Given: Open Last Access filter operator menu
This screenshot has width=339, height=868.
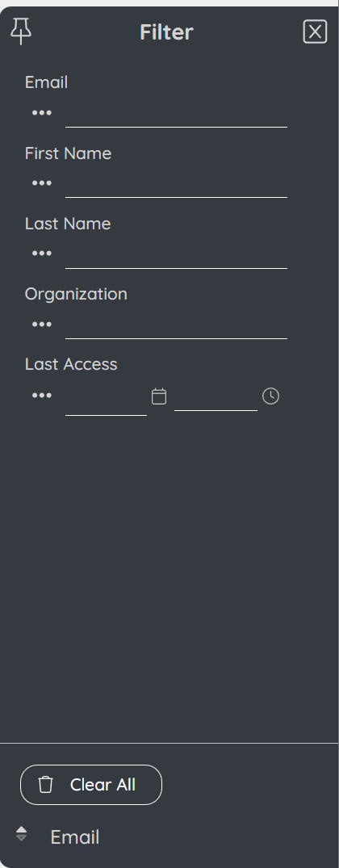Looking at the screenshot, I should click(x=42, y=396).
